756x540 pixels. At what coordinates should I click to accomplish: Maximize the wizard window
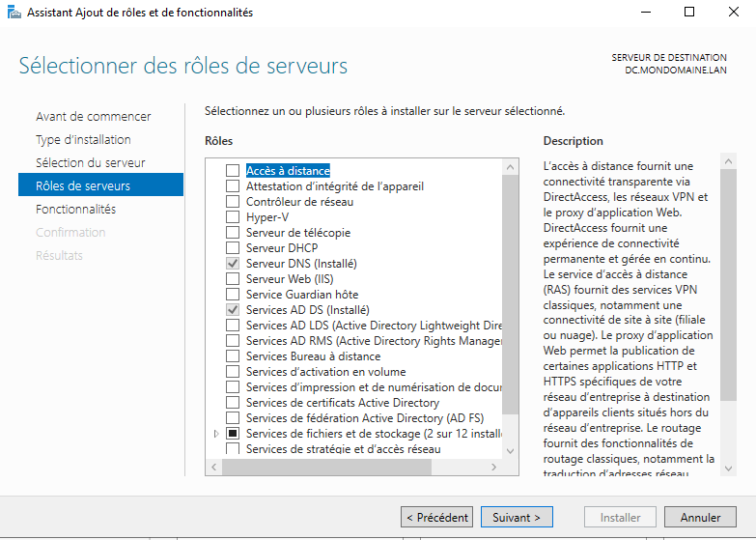click(x=689, y=12)
